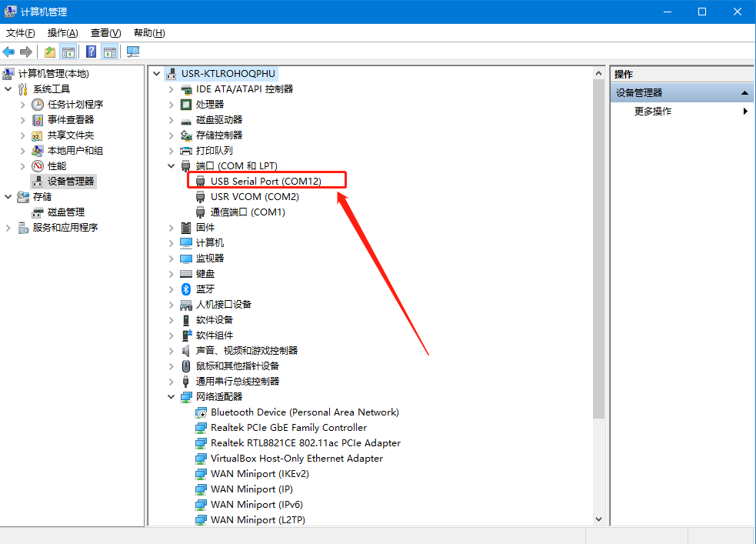Click the scan for hardware changes icon
This screenshot has width=756, height=544.
pos(133,52)
